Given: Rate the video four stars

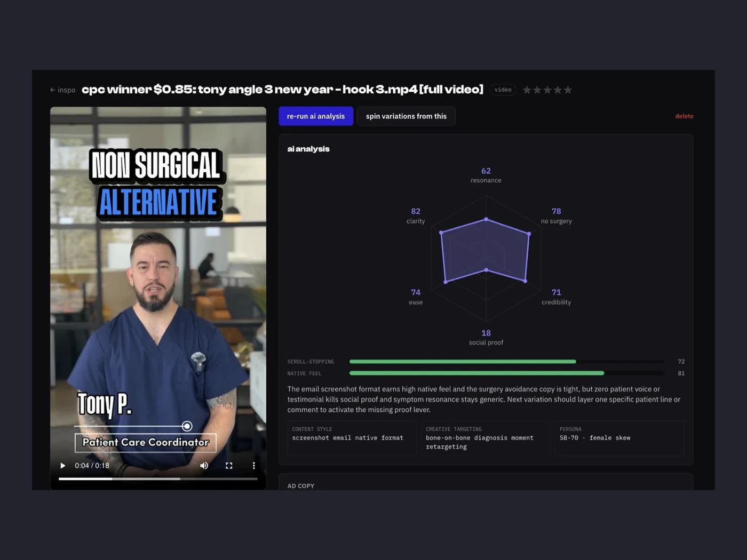Looking at the screenshot, I should coord(558,90).
